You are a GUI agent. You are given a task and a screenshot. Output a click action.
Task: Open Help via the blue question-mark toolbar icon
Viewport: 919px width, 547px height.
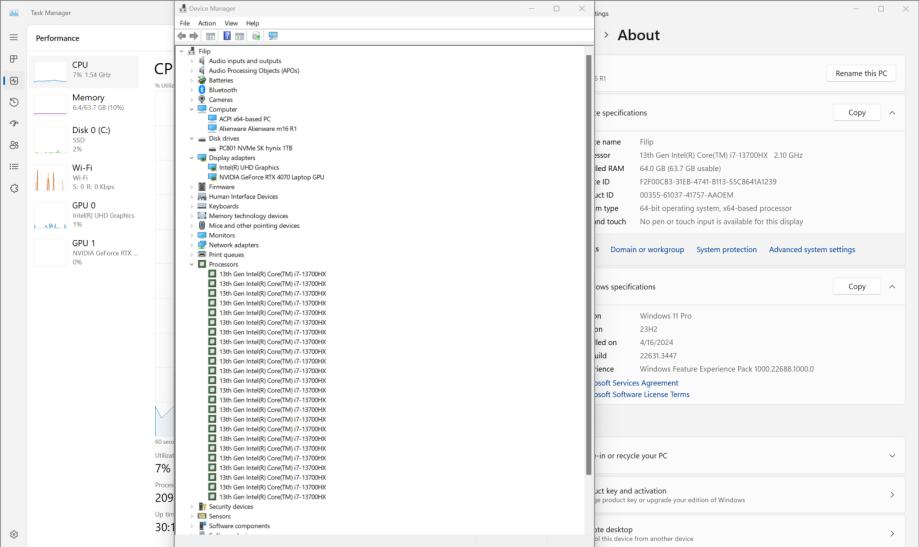[x=227, y=36]
